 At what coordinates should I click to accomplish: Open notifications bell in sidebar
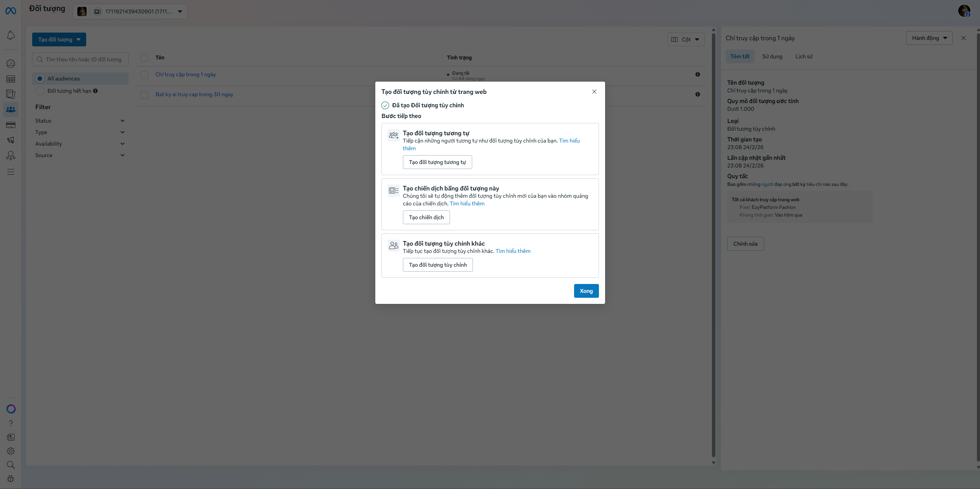point(11,36)
